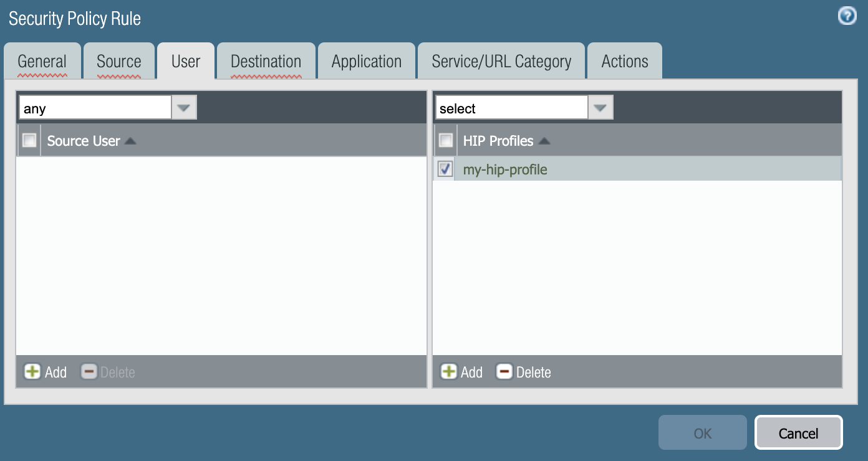Switch to the Actions tab
868x461 pixels.
pyautogui.click(x=625, y=61)
